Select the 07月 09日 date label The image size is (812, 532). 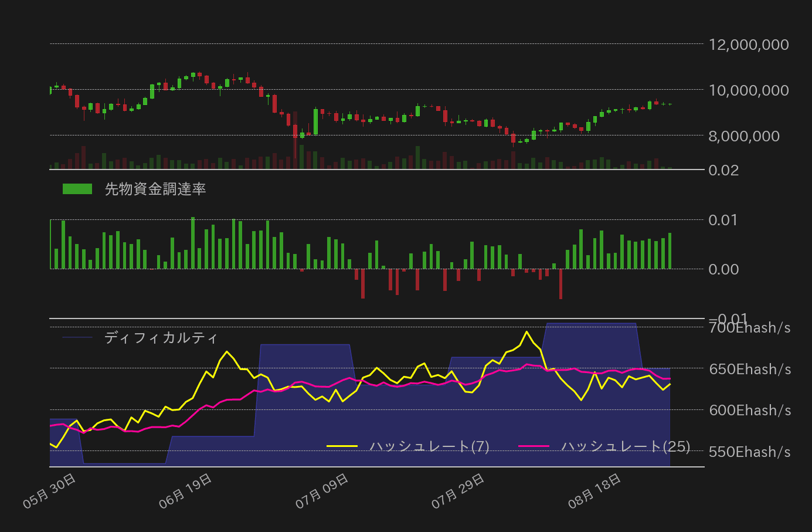tap(322, 491)
